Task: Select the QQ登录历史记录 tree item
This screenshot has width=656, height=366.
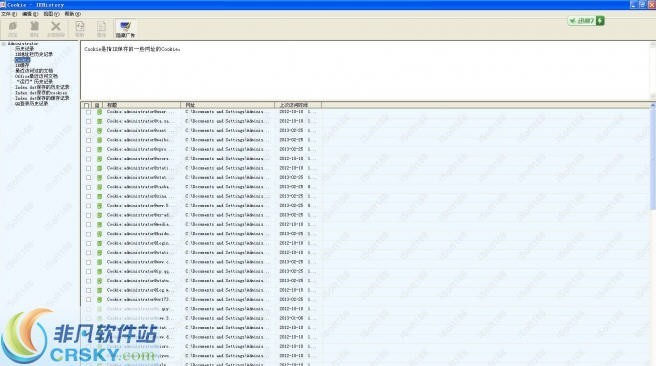Action: click(31, 103)
